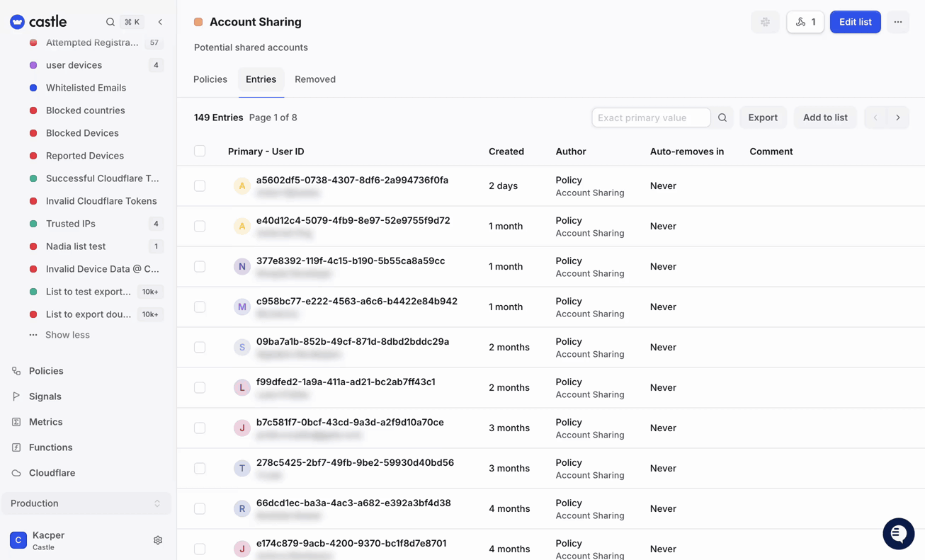
Task: Open the Trusted IPs list
Action: pyautogui.click(x=71, y=224)
